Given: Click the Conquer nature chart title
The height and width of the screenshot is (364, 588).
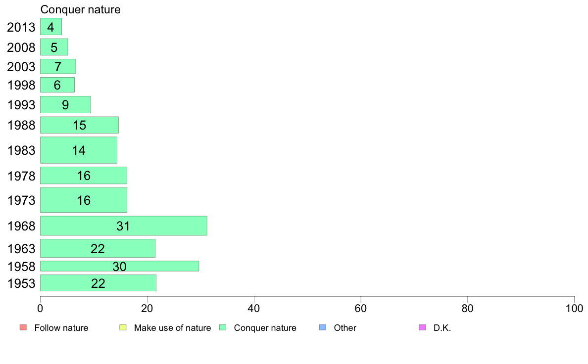Looking at the screenshot, I should pyautogui.click(x=80, y=9).
